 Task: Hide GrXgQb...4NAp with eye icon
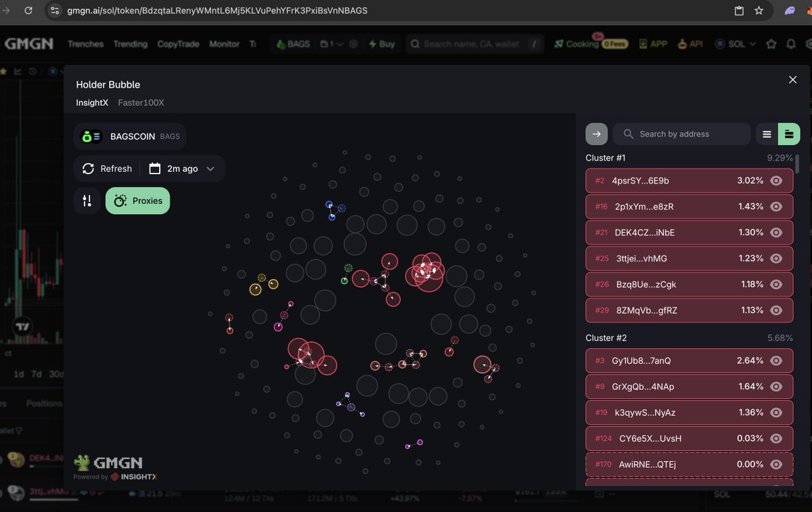click(777, 387)
